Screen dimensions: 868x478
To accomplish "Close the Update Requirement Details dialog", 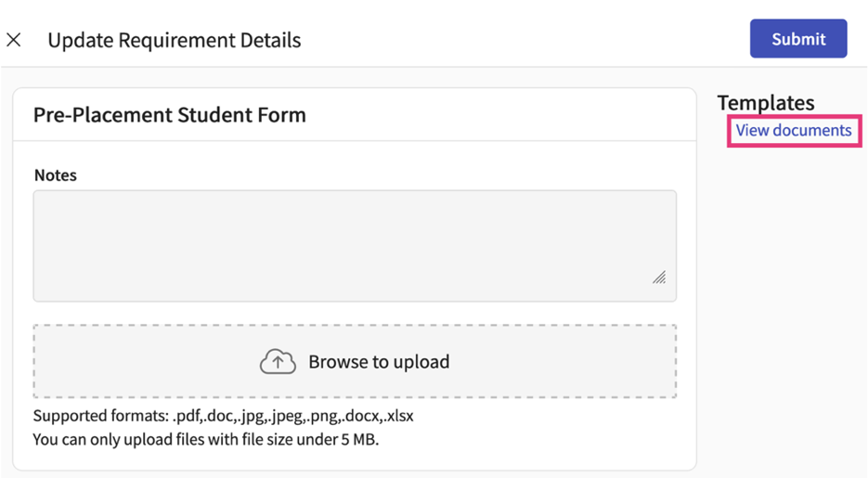I will (14, 40).
